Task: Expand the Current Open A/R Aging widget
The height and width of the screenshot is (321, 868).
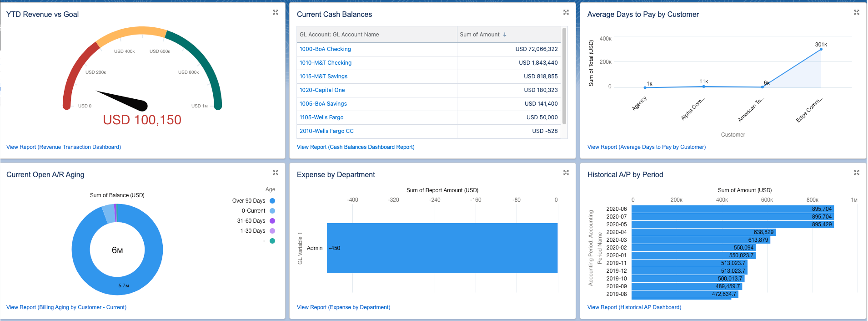Action: pyautogui.click(x=275, y=173)
